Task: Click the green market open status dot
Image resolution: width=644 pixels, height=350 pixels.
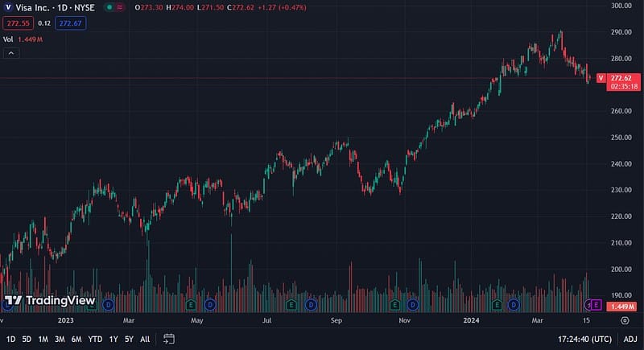Action: (108, 7)
